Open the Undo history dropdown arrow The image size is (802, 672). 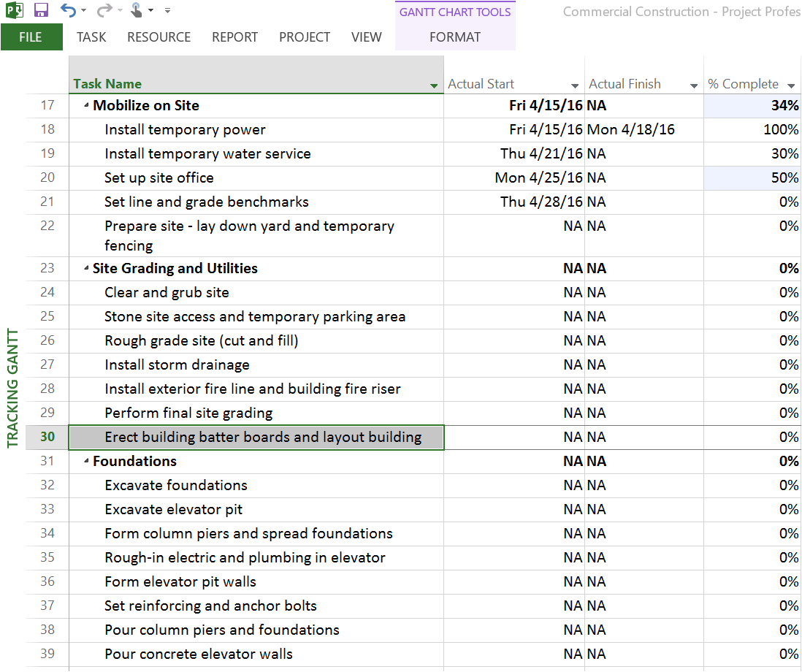[83, 11]
